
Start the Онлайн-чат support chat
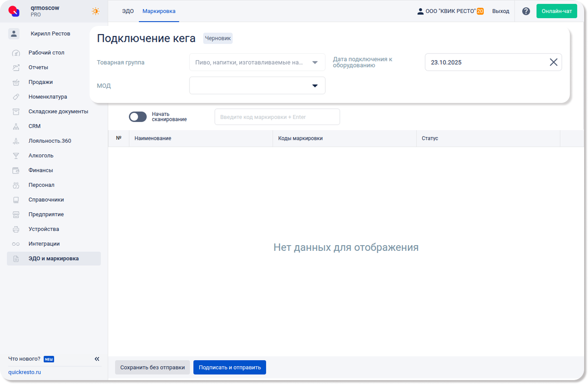pos(556,11)
